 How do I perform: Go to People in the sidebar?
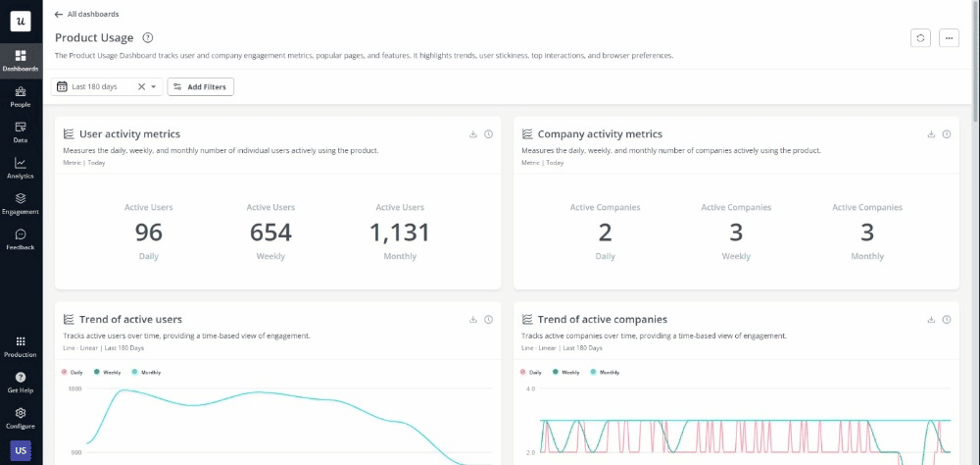point(21,96)
